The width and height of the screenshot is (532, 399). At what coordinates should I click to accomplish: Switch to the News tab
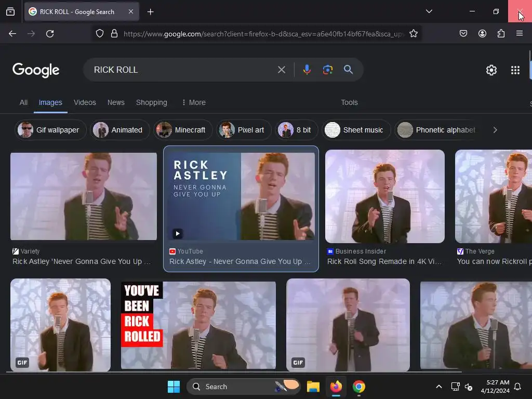pyautogui.click(x=116, y=102)
